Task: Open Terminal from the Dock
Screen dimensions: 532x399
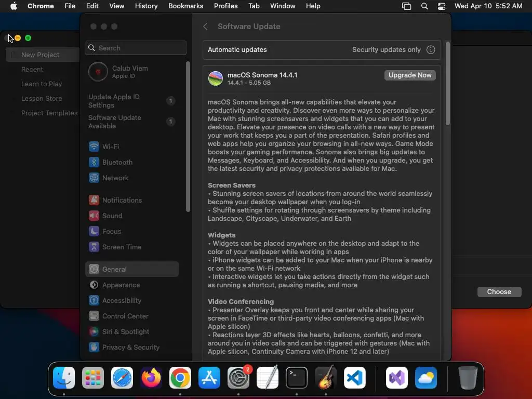Action: [x=297, y=378]
